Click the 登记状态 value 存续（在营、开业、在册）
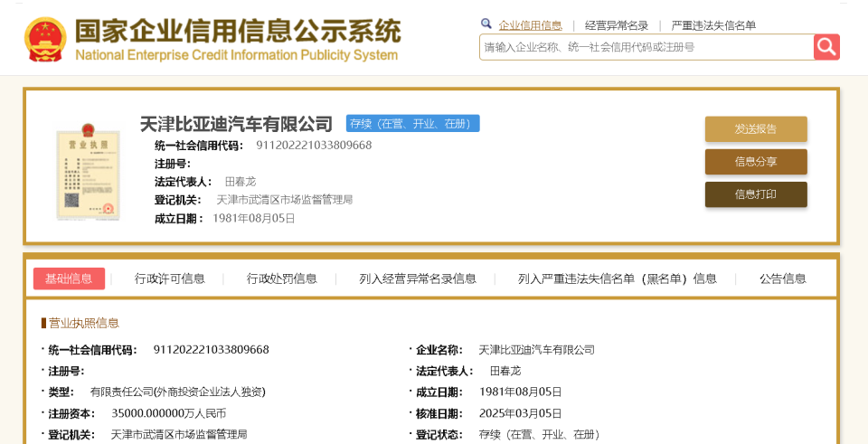The width and height of the screenshot is (868, 444). 539,435
